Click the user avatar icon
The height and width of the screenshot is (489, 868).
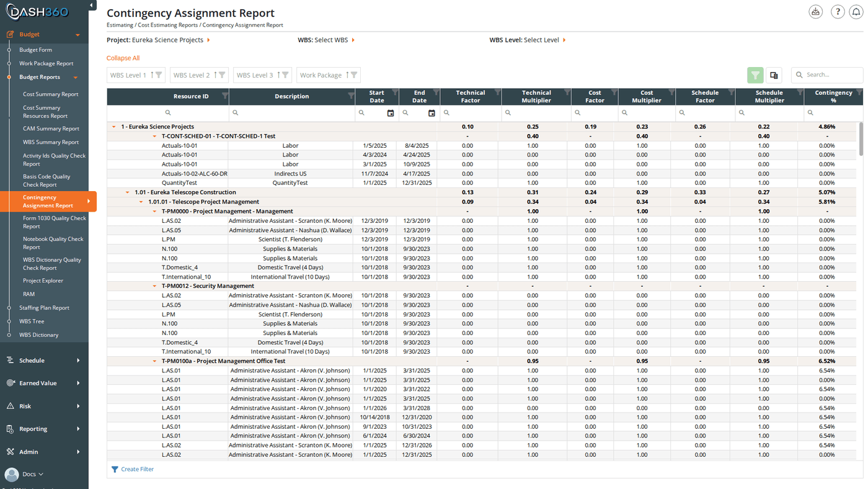tap(12, 474)
